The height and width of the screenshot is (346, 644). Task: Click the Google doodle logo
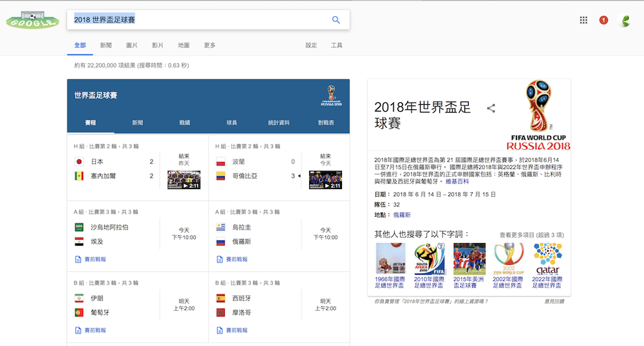tap(33, 20)
